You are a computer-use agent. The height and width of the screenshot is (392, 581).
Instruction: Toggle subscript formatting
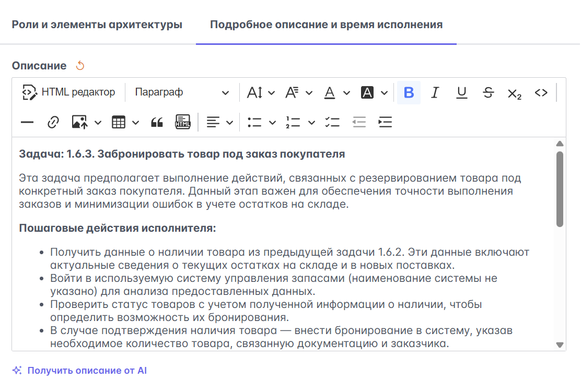click(x=515, y=93)
